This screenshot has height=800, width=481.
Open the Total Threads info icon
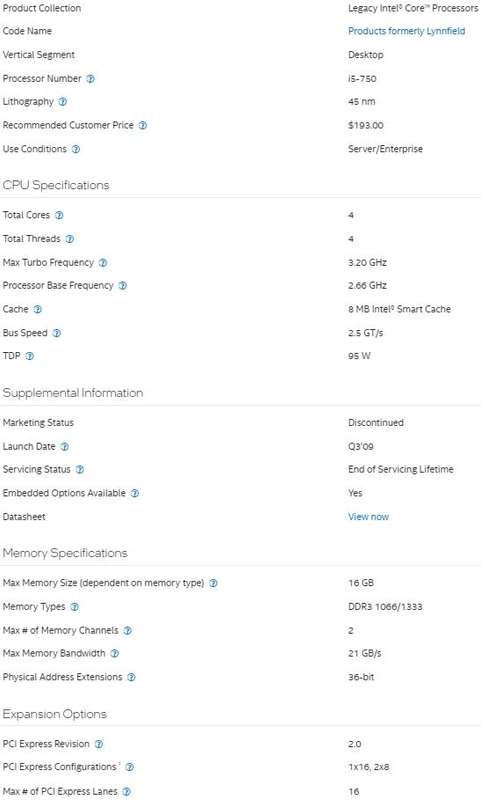[x=70, y=239]
